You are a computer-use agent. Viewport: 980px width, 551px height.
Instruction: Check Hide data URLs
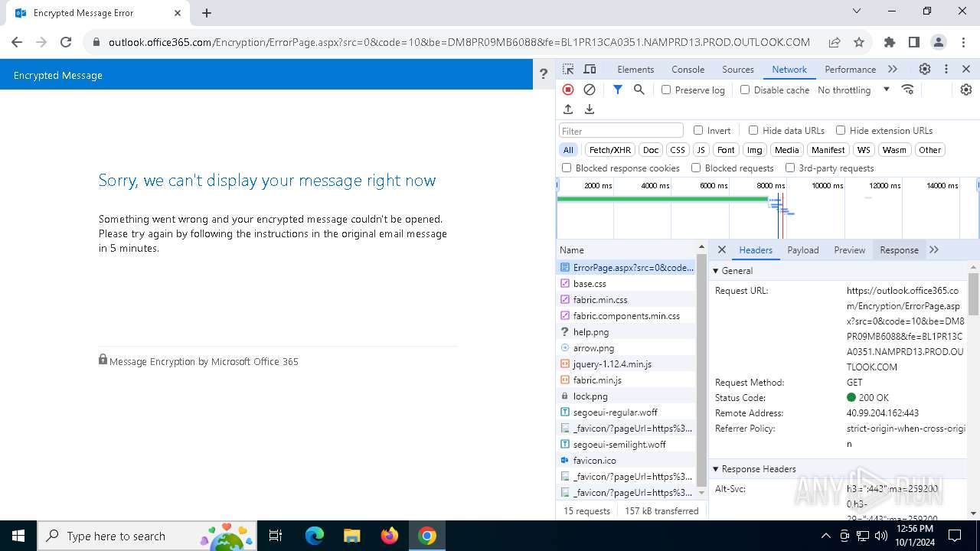[x=753, y=130]
